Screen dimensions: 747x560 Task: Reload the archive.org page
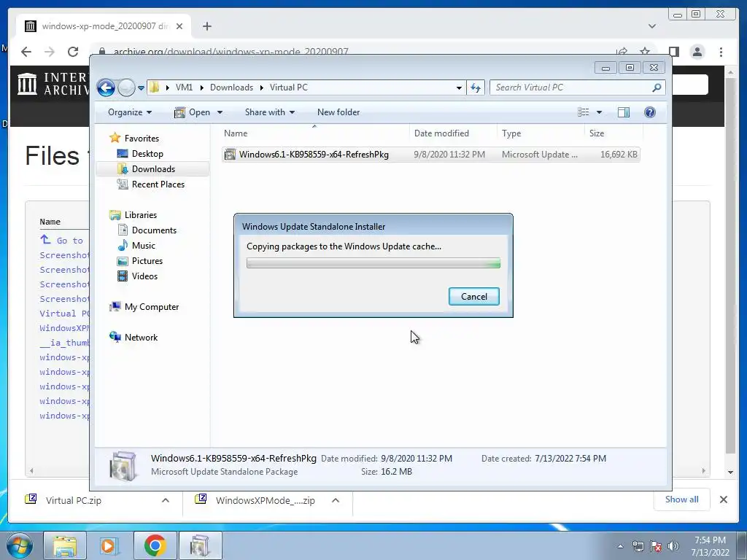[x=73, y=52]
